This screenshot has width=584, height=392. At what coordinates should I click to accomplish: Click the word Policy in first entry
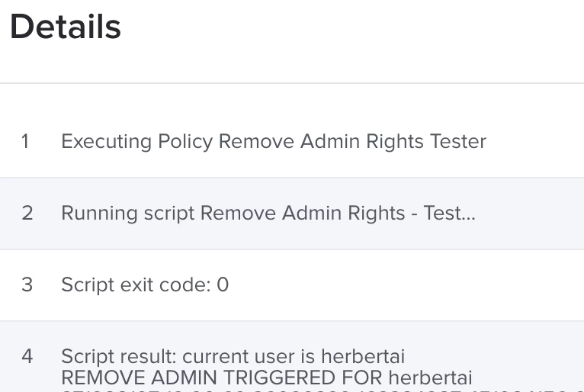click(x=185, y=142)
